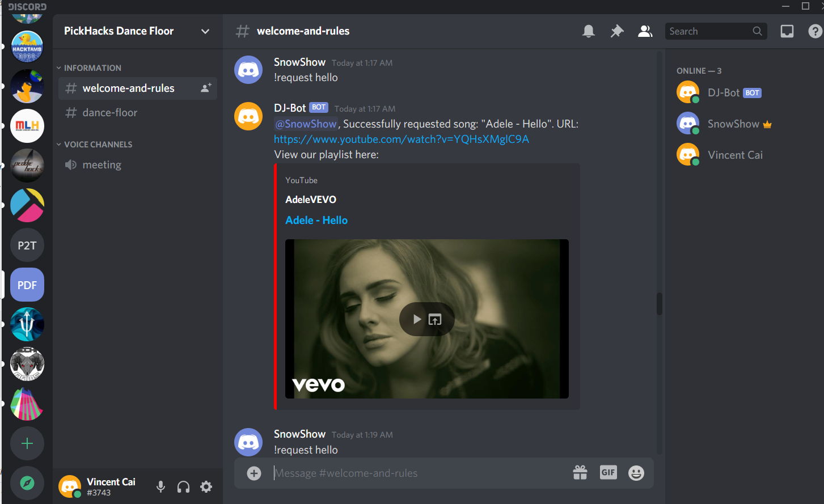Click the message input box
This screenshot has height=504, width=824.
point(420,473)
